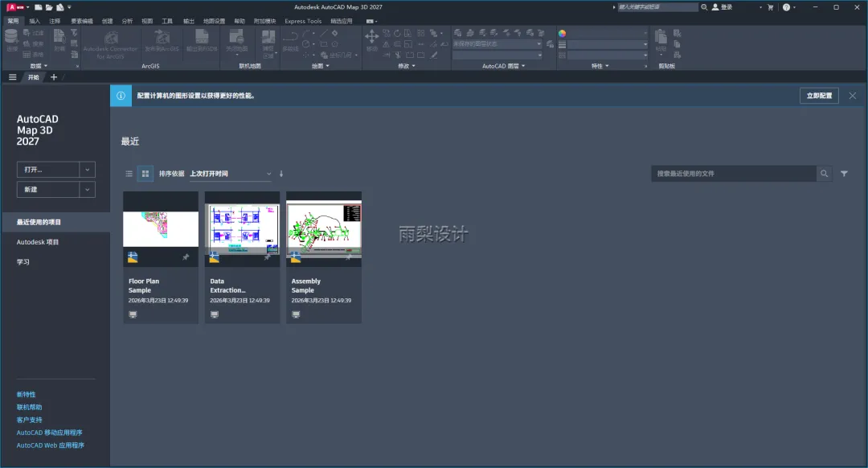Expand the 数据 ribbon panel
This screenshot has height=468, width=868.
coord(39,66)
